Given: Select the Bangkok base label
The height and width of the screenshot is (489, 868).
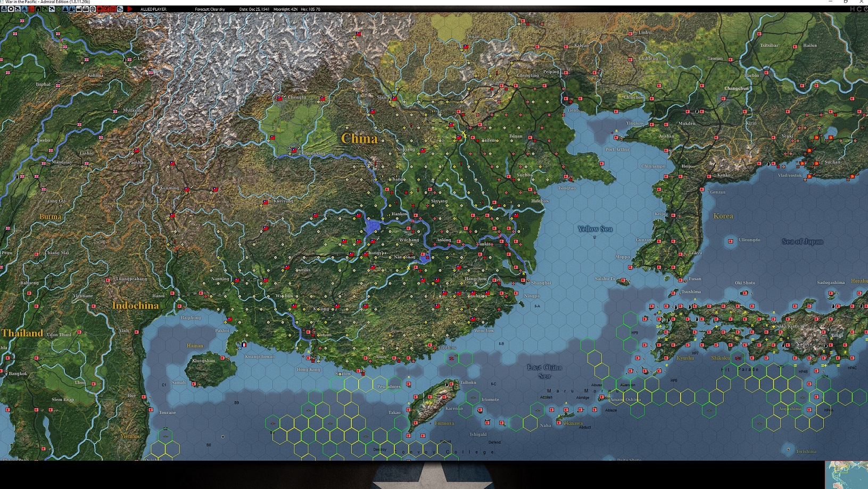Looking at the screenshot, I should [x=18, y=373].
